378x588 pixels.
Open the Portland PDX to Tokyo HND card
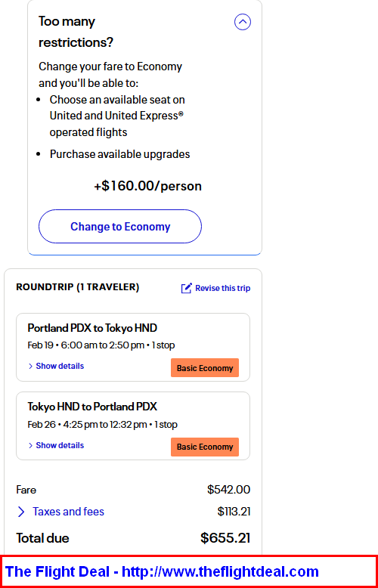[x=133, y=347]
